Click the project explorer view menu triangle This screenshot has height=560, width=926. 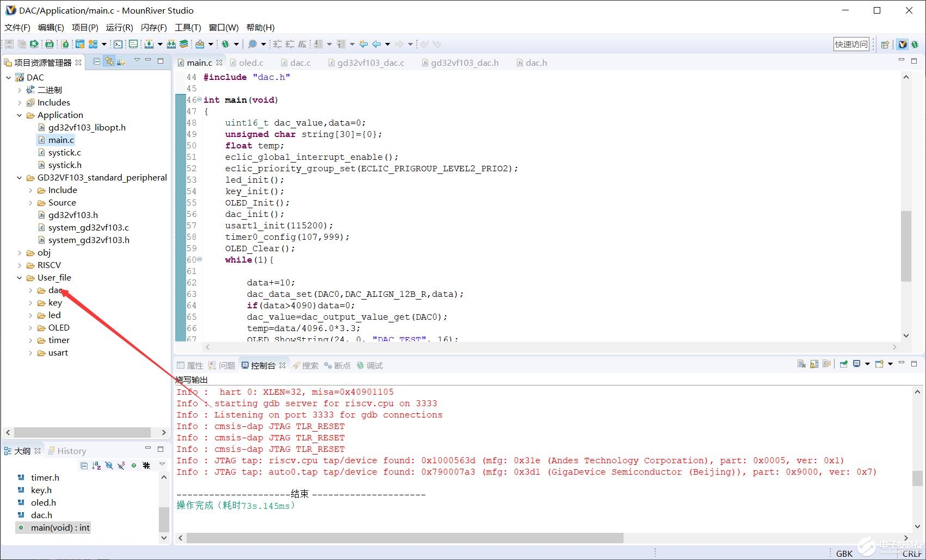(137, 60)
